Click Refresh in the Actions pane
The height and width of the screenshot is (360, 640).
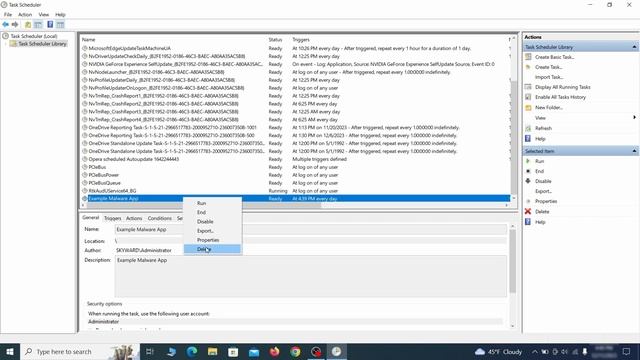[543, 128]
